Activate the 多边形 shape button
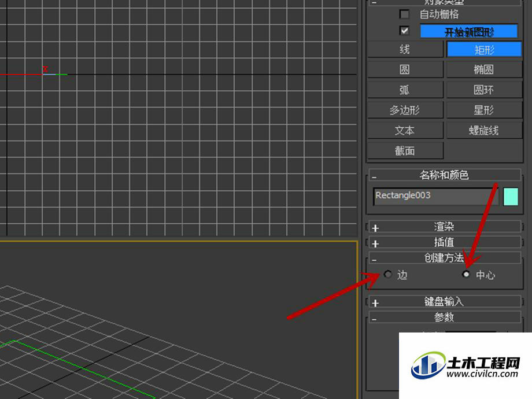This screenshot has width=532, height=399. tap(405, 110)
